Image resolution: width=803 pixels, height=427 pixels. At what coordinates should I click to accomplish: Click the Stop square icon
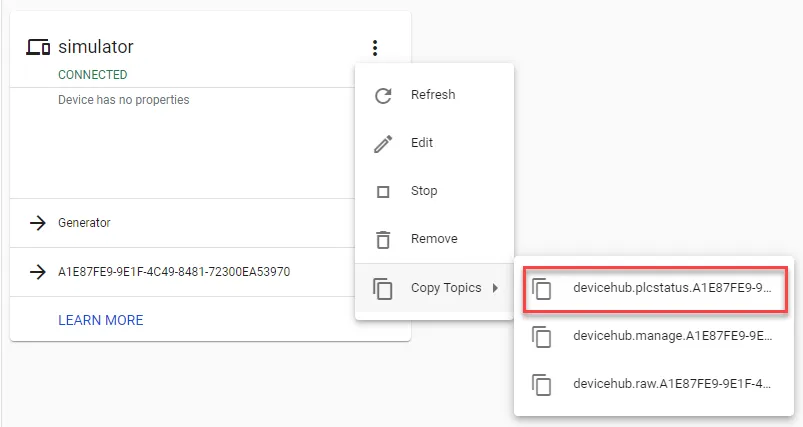(x=383, y=192)
